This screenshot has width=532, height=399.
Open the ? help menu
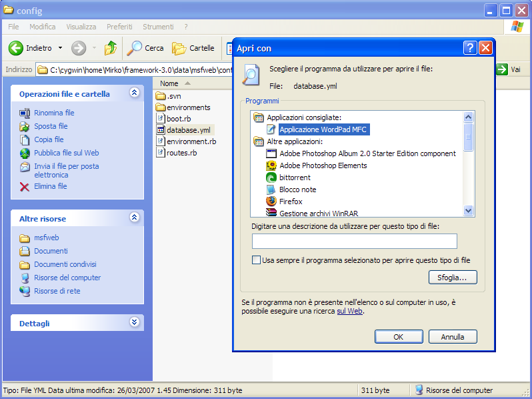point(186,27)
